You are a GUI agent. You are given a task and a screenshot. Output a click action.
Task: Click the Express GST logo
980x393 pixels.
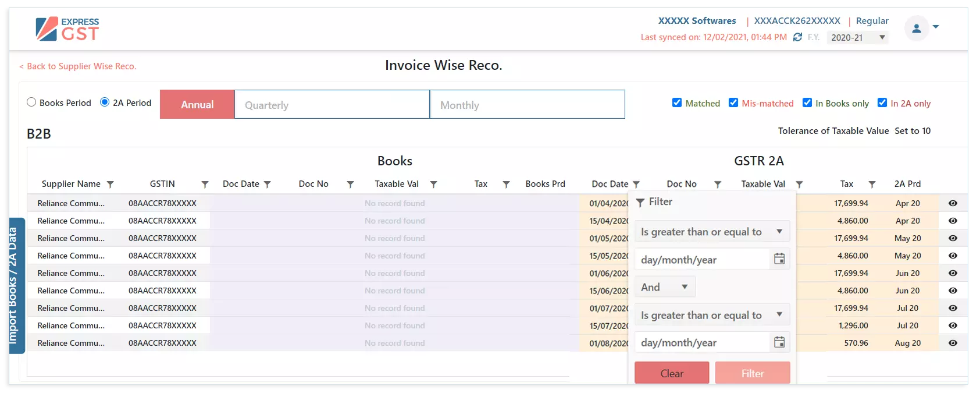pyautogui.click(x=67, y=29)
